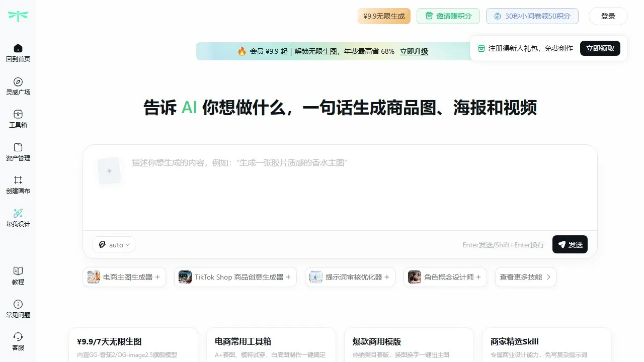Click the dragonfly logo icon
The width and height of the screenshot is (644, 362).
[x=18, y=16]
